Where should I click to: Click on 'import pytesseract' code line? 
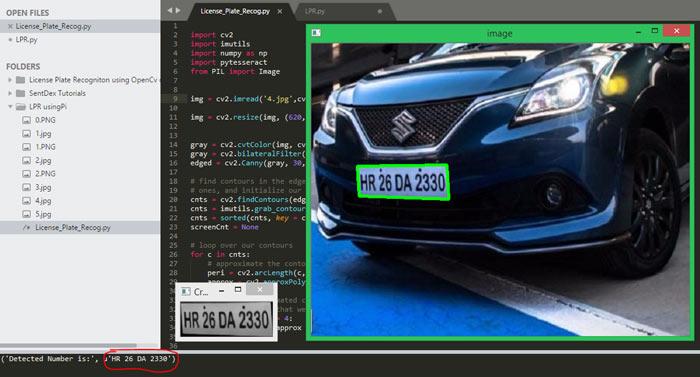229,62
